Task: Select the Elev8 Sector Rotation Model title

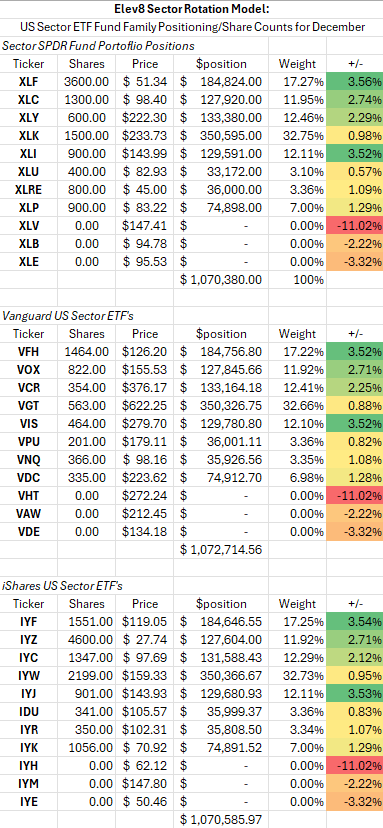Action: point(192,9)
